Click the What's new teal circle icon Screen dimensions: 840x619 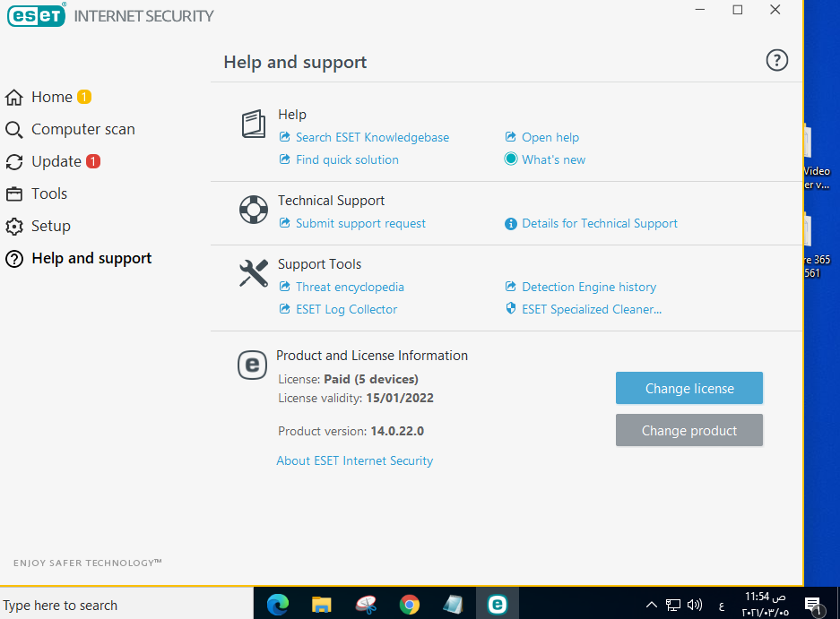pyautogui.click(x=511, y=159)
